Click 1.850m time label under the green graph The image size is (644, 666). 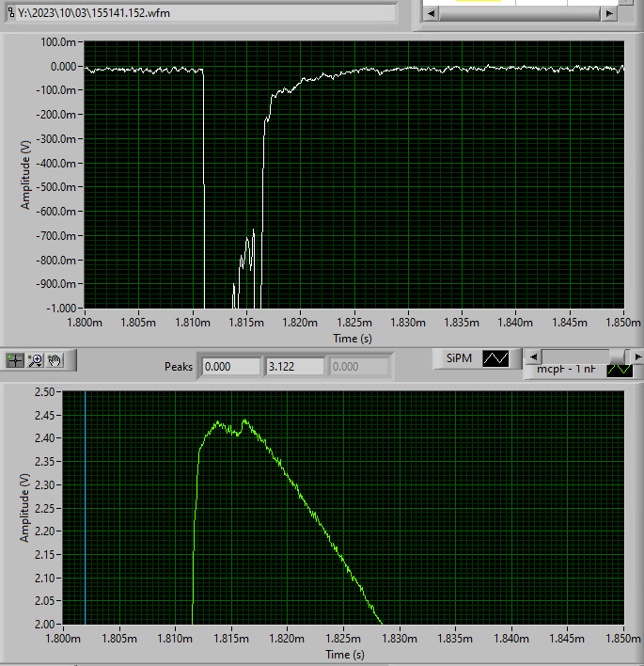[x=622, y=639]
